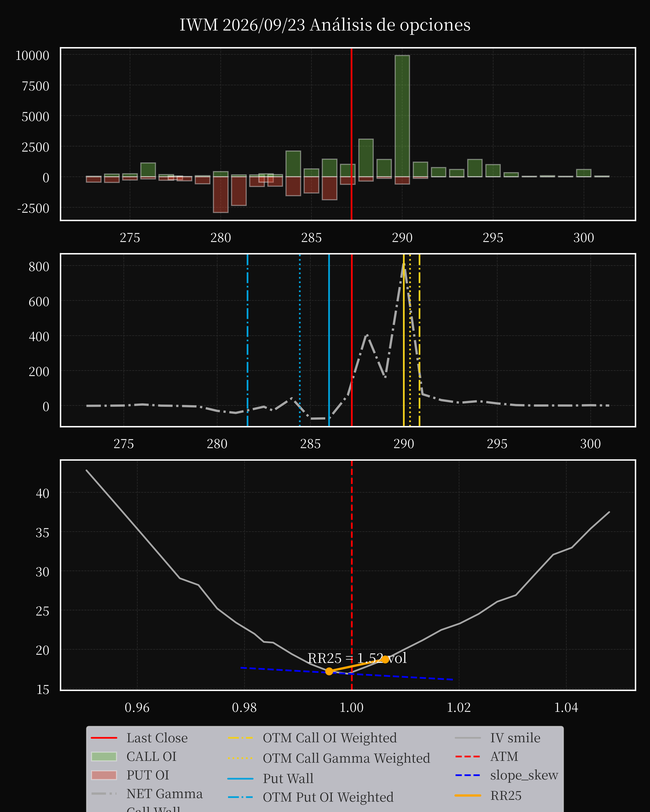The height and width of the screenshot is (812, 650).
Task: Click the red PUT OI legend swatch
Action: coord(104,775)
